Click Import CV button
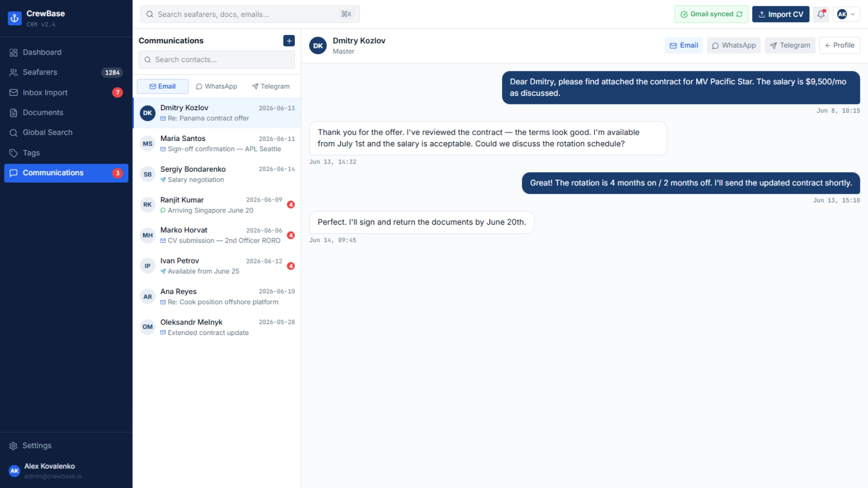Screen dimensions: 868x488 [x=781, y=14]
